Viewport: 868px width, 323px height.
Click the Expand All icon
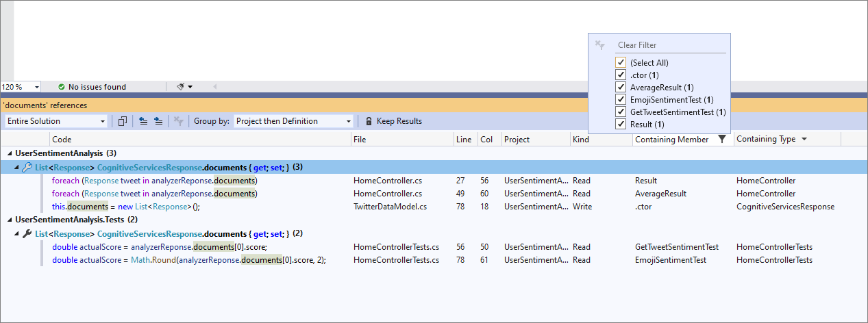(158, 121)
